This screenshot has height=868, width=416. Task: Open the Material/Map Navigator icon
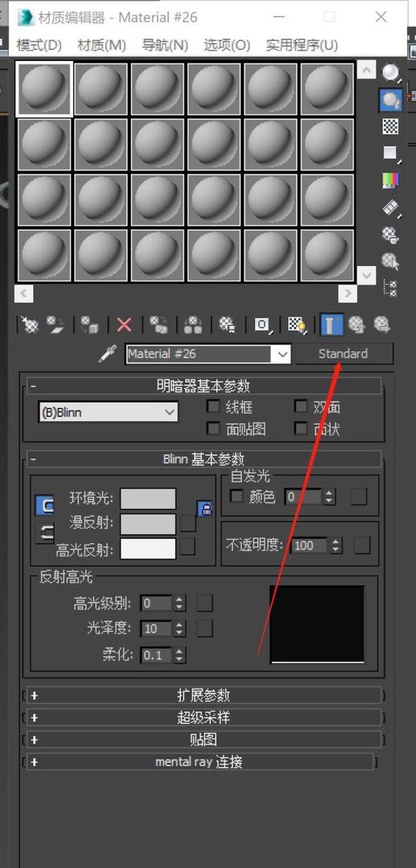point(390,288)
